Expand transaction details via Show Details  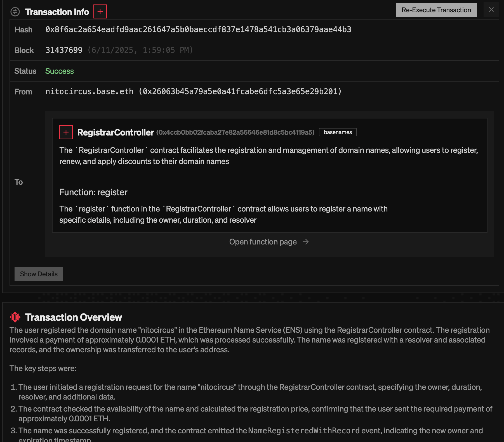(x=39, y=274)
